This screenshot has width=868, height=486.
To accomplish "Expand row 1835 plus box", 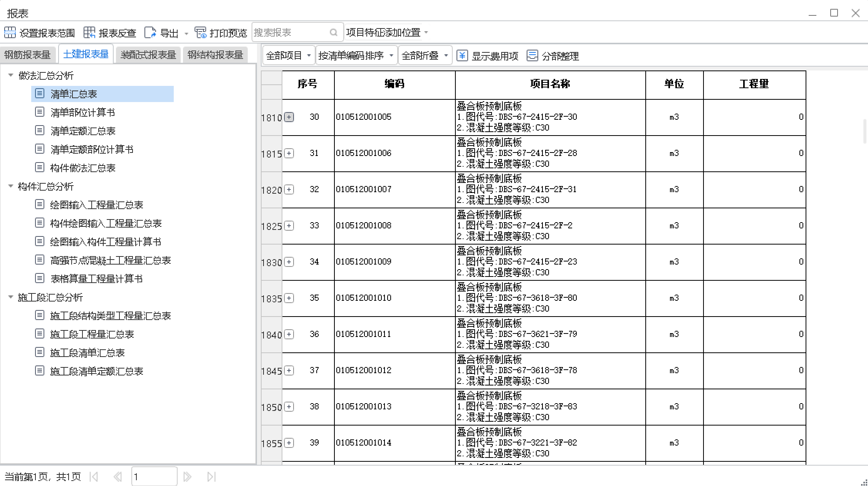I will [289, 298].
